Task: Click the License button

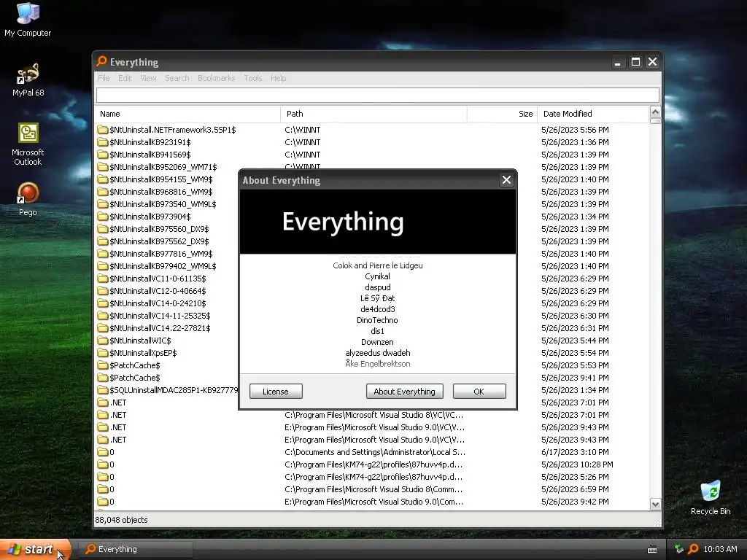Action: 276,392
